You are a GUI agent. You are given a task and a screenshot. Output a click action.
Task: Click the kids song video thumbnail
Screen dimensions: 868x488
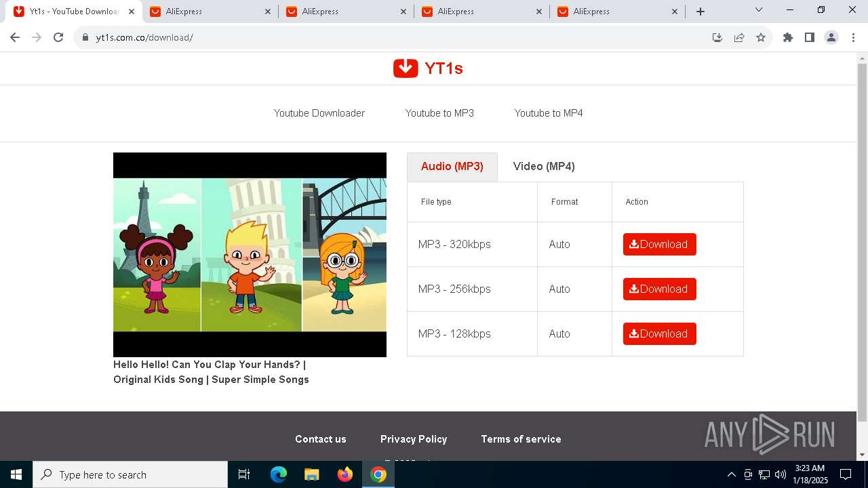250,255
